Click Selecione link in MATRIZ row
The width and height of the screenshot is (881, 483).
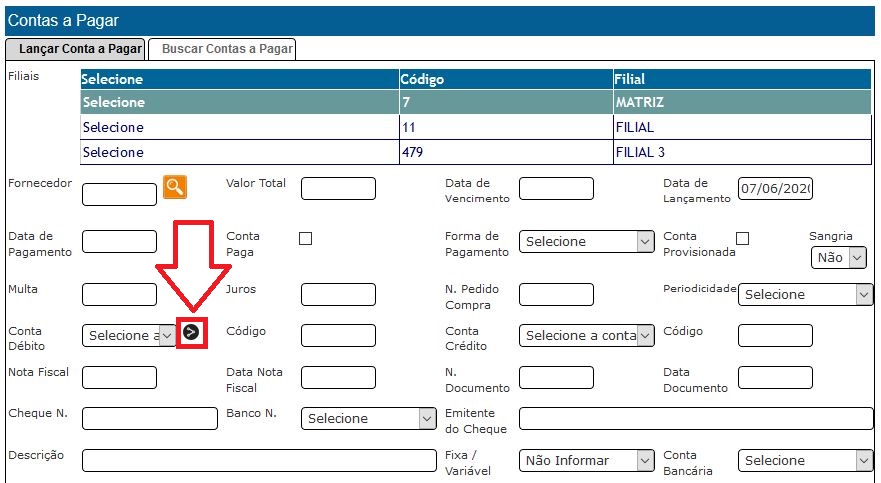tap(114, 102)
